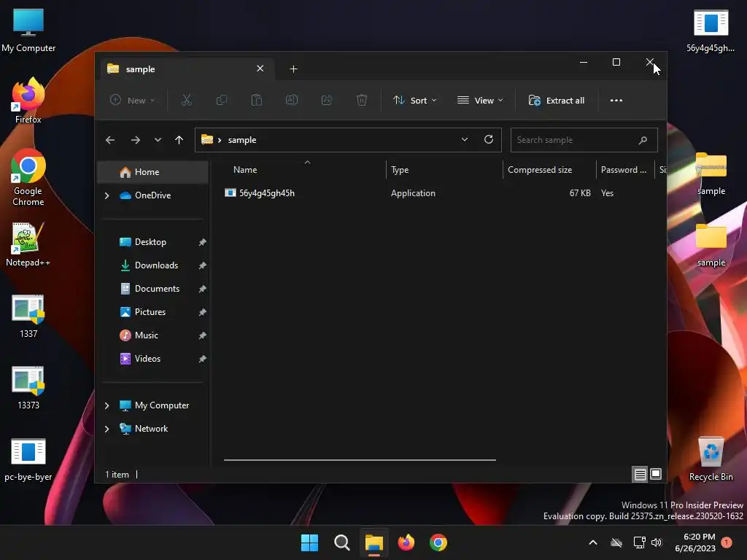Click the Delete trash icon in toolbar

362,101
